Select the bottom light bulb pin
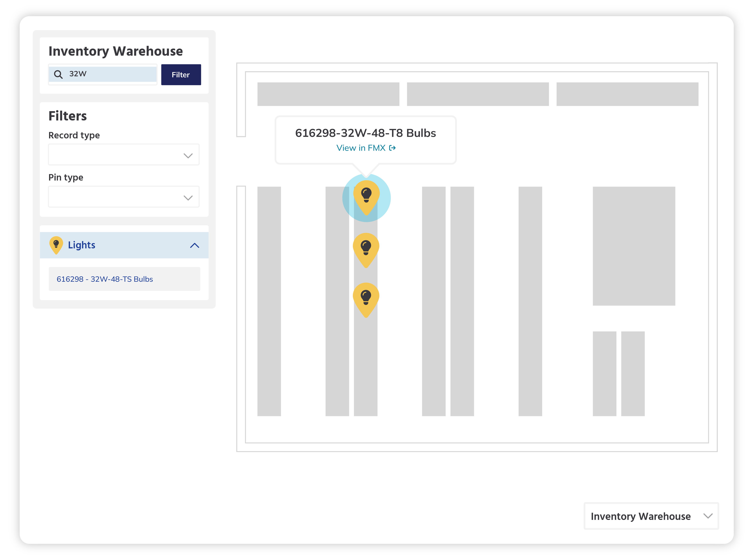The image size is (754, 560). (366, 299)
